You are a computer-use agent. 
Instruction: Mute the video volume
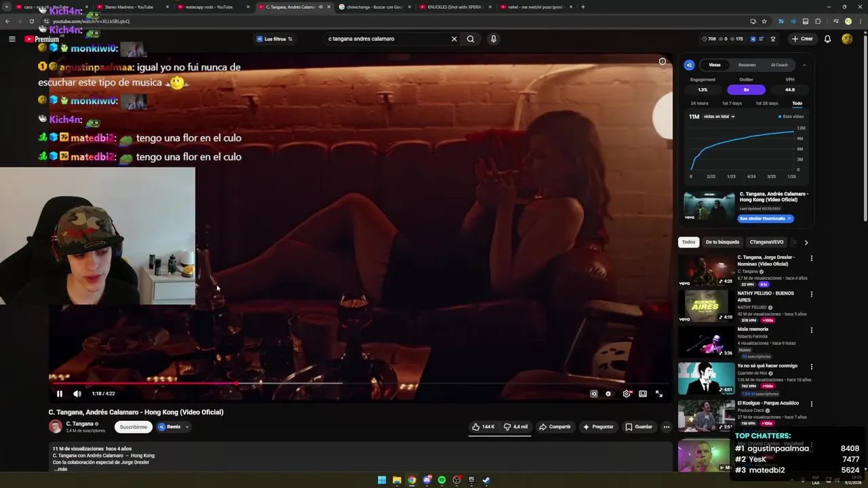click(77, 394)
